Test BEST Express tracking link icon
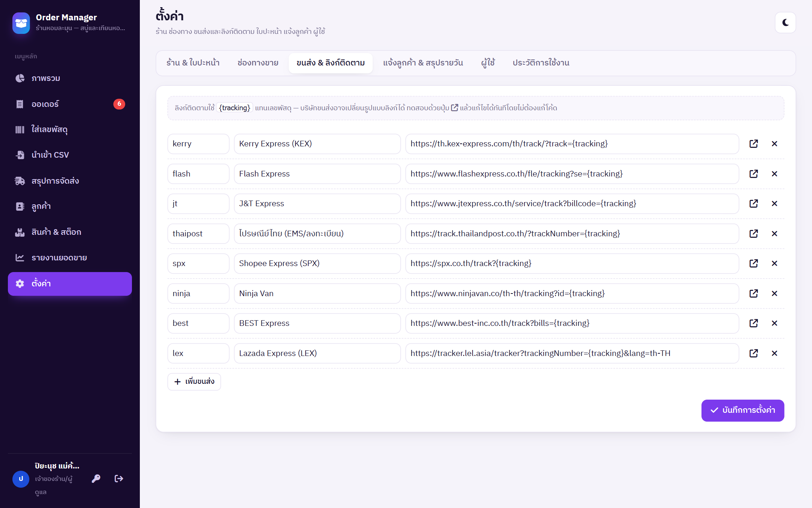This screenshot has height=508, width=812. (x=753, y=323)
